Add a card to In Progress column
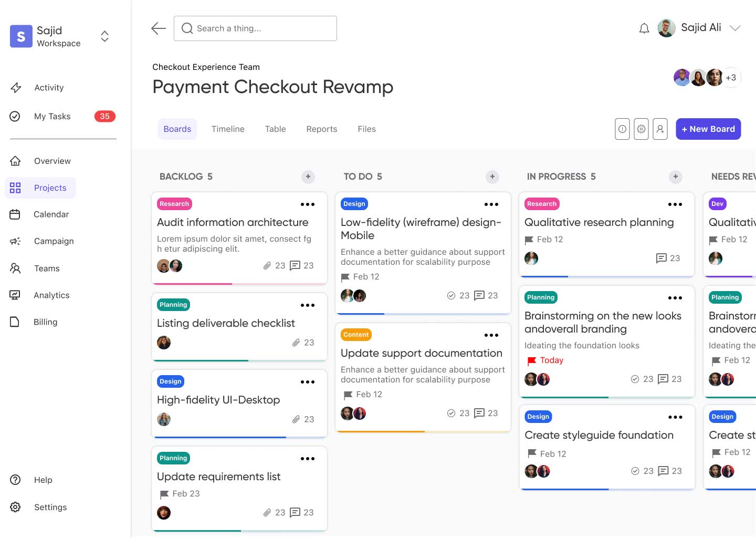Viewport: 756px width, 538px height. (676, 177)
